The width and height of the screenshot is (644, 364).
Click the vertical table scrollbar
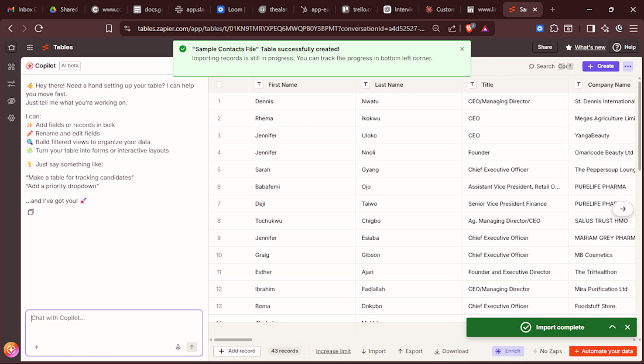[x=639, y=125]
